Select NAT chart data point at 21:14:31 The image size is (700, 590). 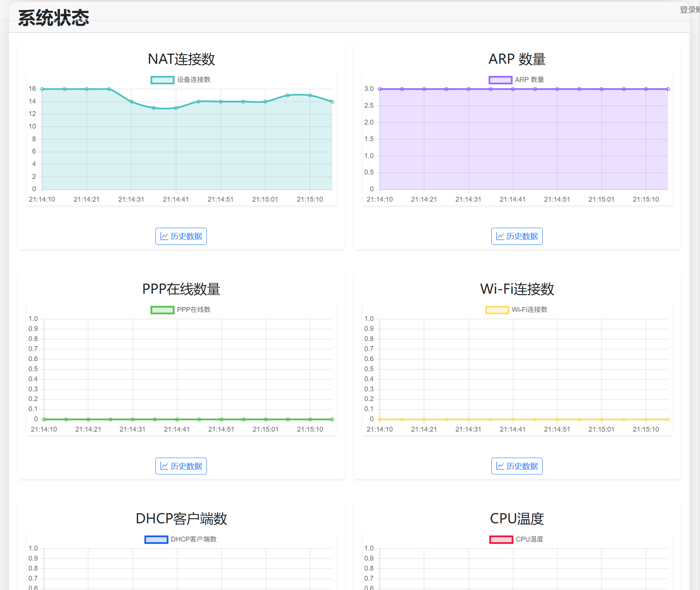131,101
